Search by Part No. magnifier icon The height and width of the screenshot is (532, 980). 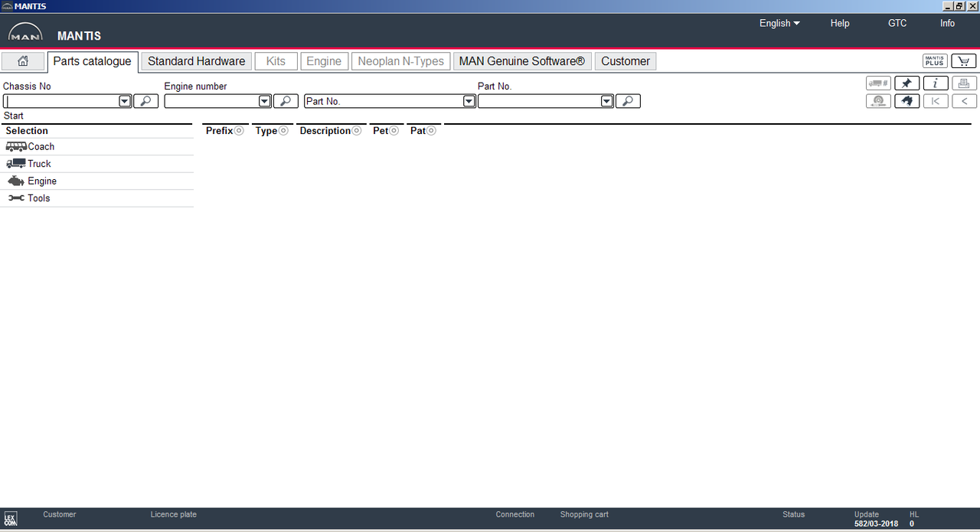pyautogui.click(x=628, y=101)
